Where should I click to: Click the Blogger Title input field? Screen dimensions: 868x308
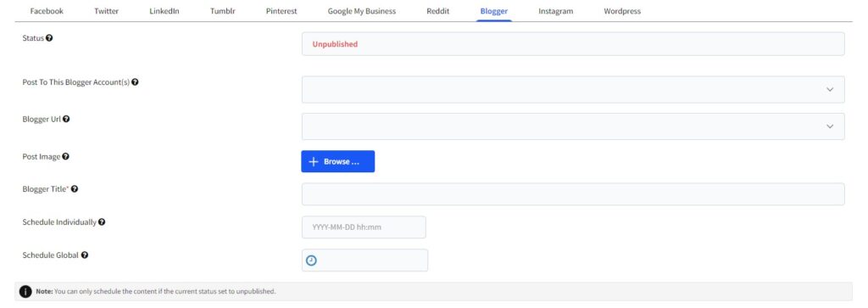click(573, 194)
